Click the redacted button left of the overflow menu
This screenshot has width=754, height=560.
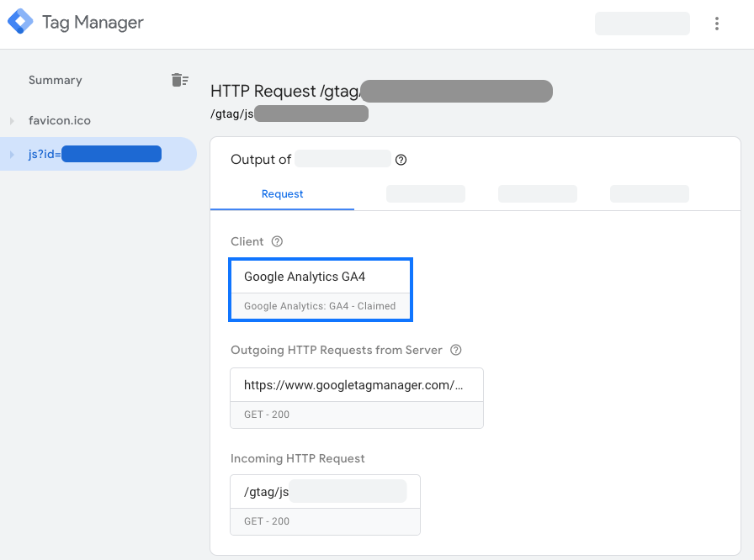[642, 23]
